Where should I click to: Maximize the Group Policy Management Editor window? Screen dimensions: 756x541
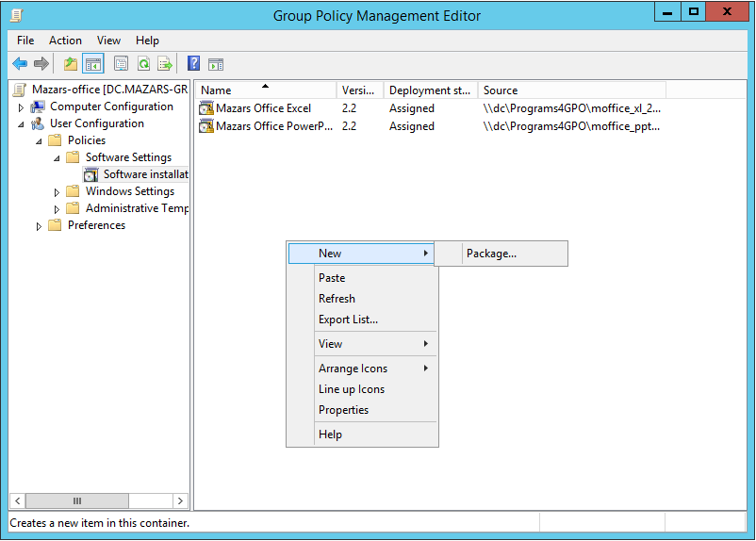694,11
